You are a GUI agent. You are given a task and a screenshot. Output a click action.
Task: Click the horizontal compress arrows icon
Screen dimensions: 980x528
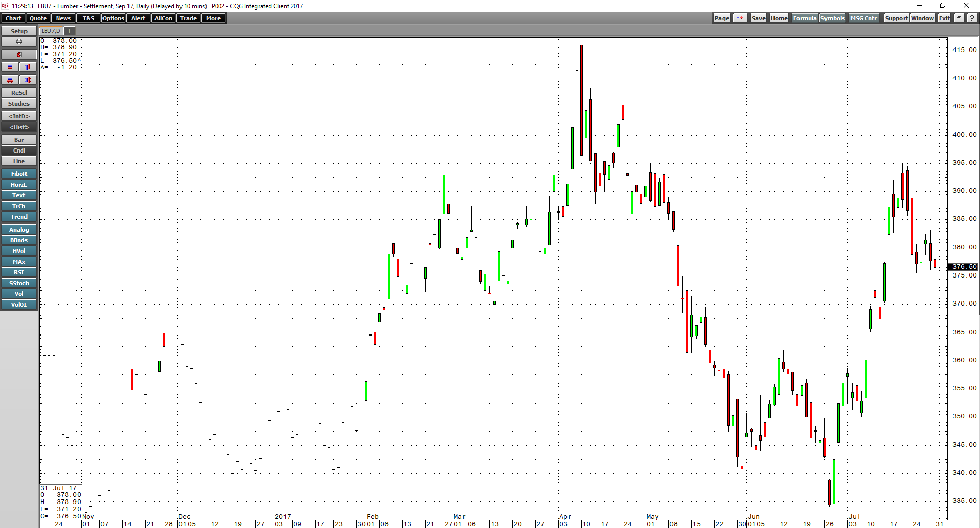pyautogui.click(x=10, y=80)
